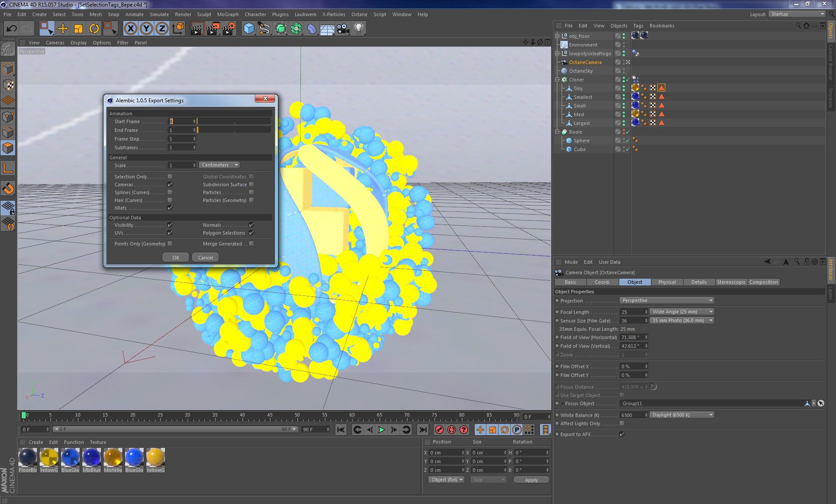836x504 pixels.
Task: Click the Render to Picture Viewer icon
Action: click(x=213, y=29)
